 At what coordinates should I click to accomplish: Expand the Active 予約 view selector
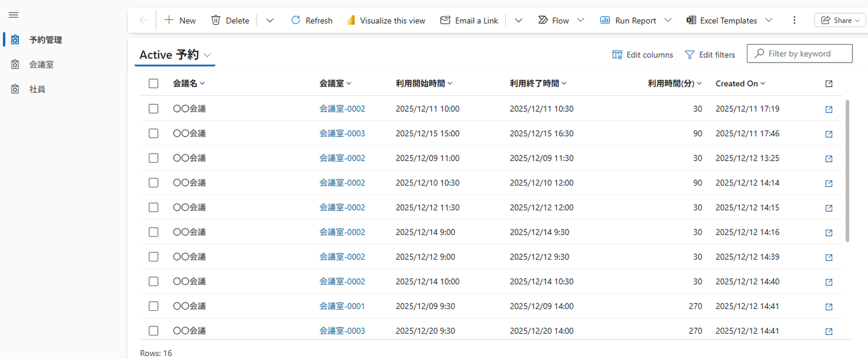tap(207, 55)
